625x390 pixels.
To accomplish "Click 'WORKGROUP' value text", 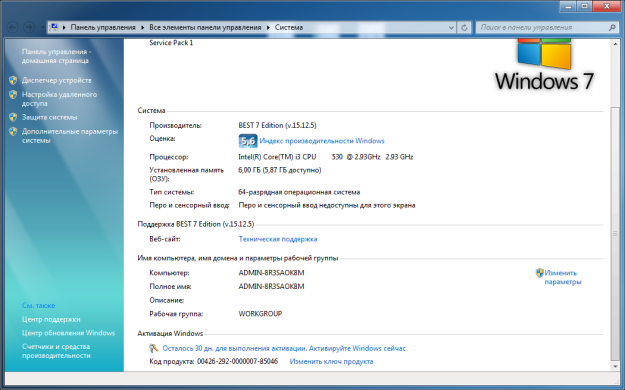I will tap(260, 314).
